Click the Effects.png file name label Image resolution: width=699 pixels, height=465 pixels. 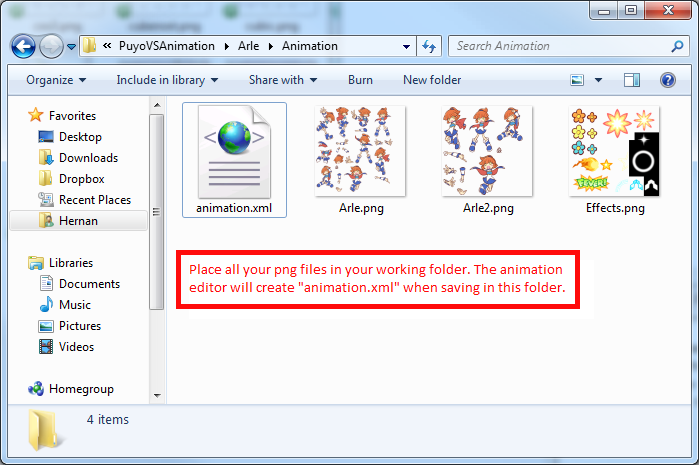(615, 208)
